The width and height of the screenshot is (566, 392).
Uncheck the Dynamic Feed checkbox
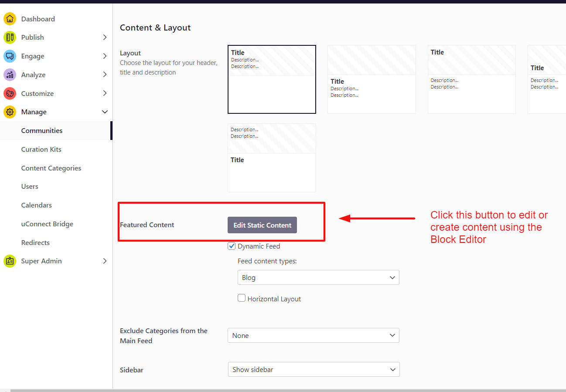pos(232,246)
